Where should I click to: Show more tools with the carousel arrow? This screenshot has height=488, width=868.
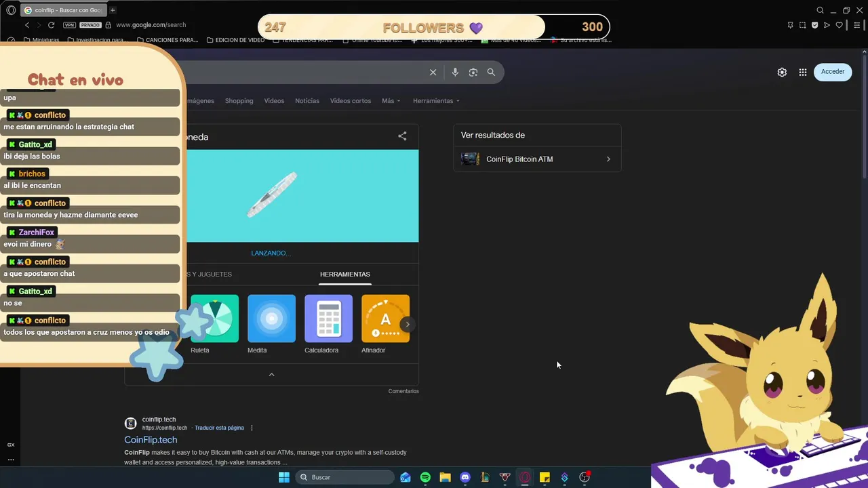[x=407, y=324]
